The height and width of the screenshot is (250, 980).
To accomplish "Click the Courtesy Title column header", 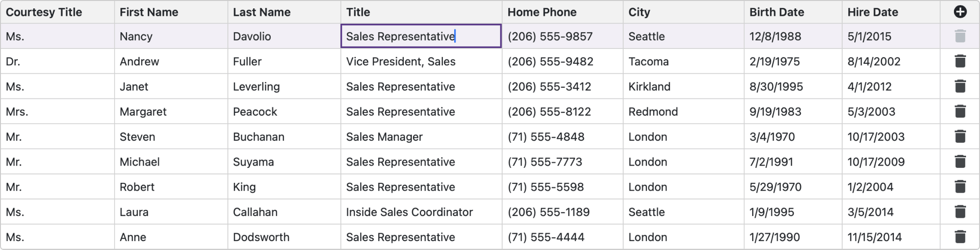I will [x=44, y=12].
